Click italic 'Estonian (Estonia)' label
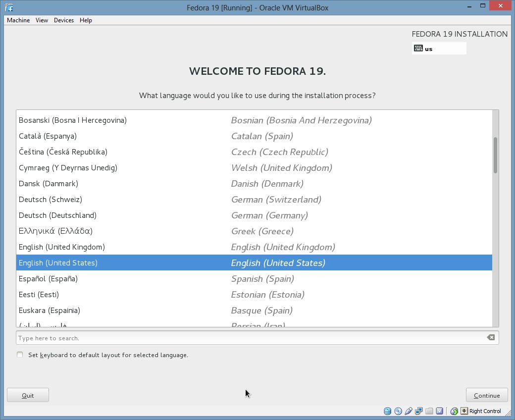515x420 pixels. (x=268, y=295)
